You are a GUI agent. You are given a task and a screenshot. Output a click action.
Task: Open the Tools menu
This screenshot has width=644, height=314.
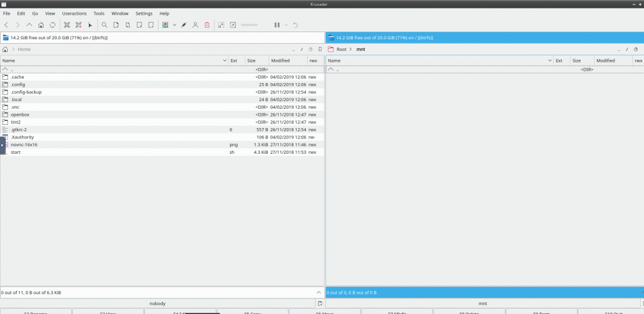point(99,14)
